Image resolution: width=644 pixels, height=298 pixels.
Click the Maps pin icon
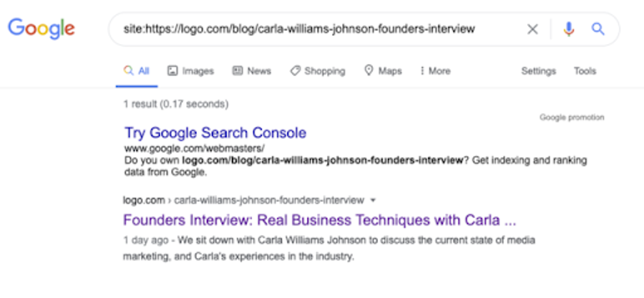click(369, 70)
